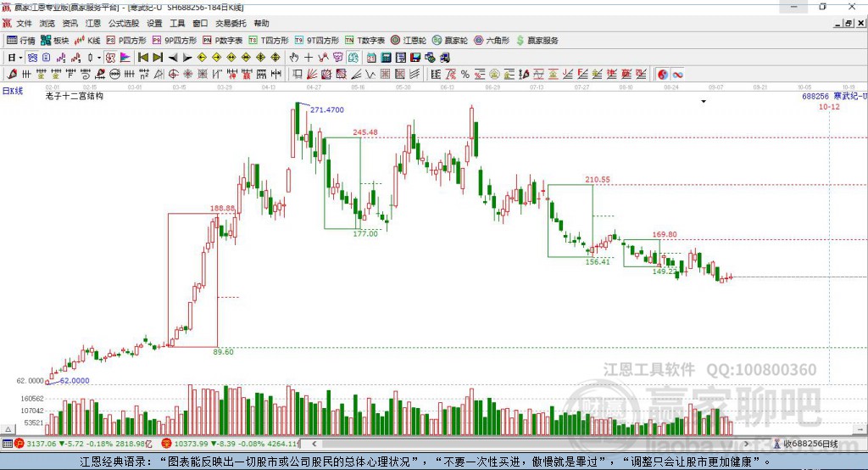
Task: Open the 工具 menu
Action: [x=177, y=23]
